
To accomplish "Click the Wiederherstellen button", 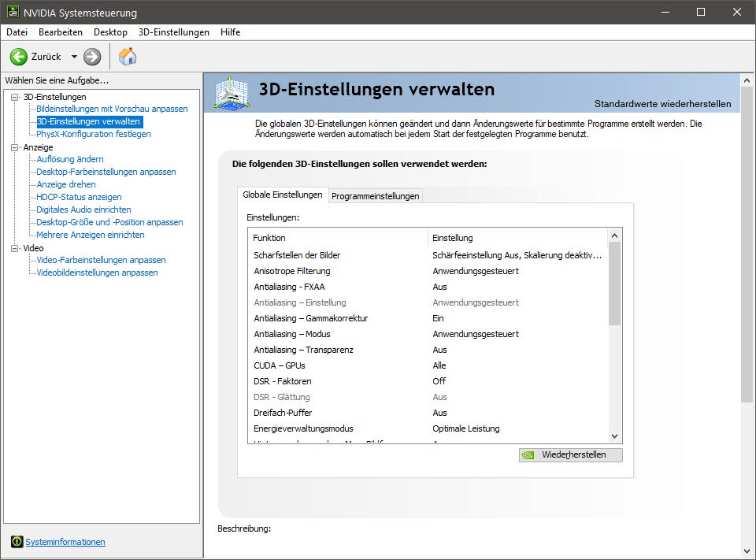I will coord(570,454).
